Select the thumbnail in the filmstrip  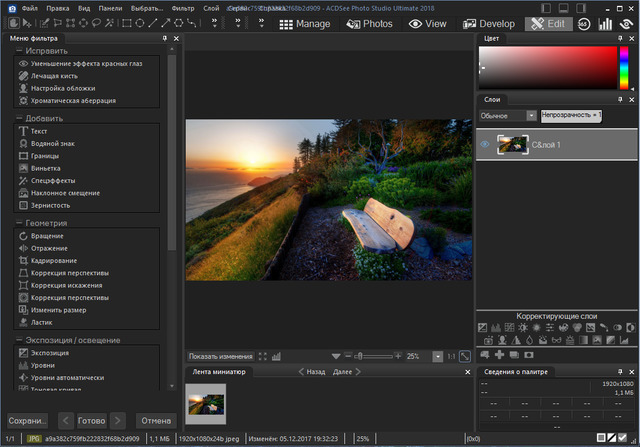(x=206, y=403)
